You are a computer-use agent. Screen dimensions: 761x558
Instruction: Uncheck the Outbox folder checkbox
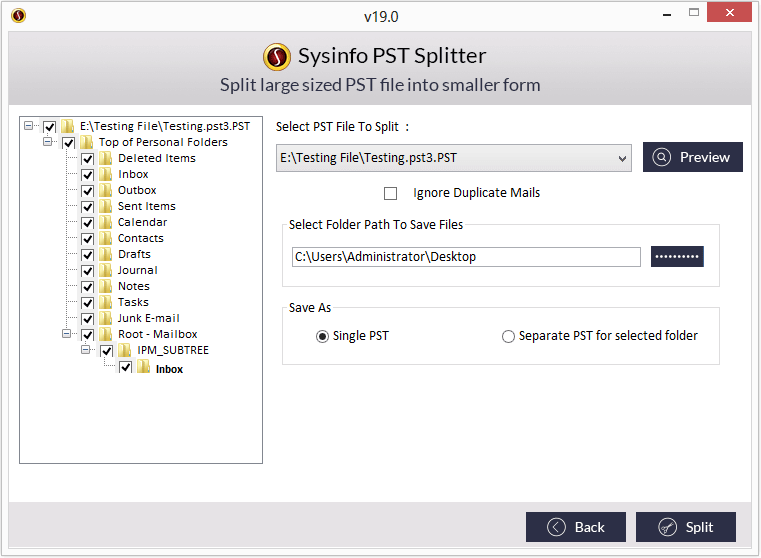point(87,191)
